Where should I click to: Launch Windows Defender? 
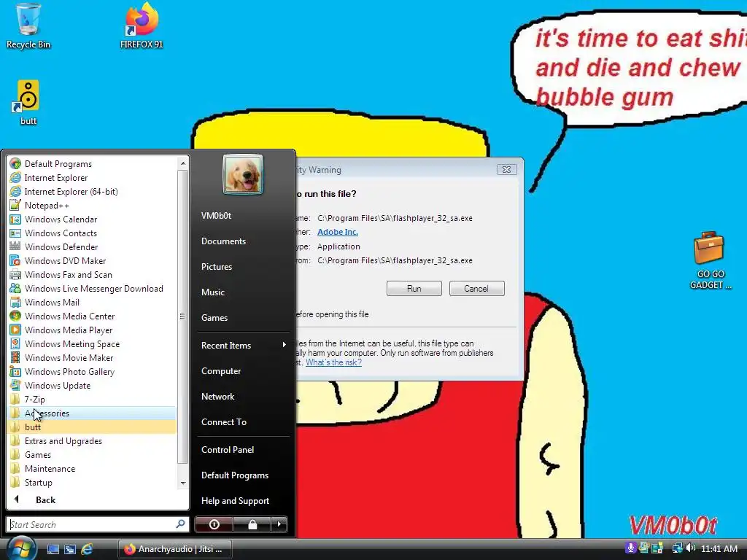click(93, 246)
